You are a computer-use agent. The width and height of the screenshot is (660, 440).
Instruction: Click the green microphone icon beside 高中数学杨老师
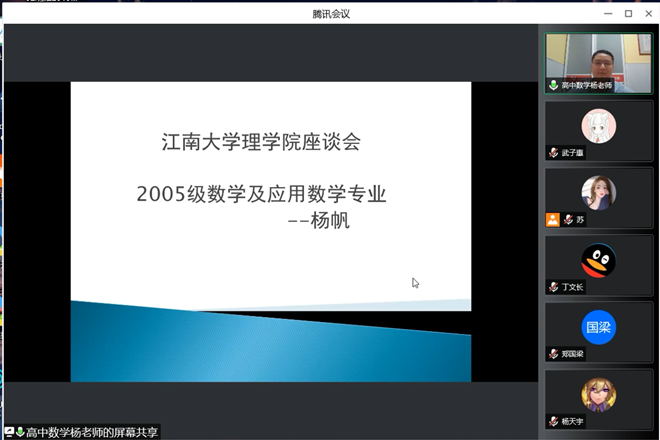[553, 86]
